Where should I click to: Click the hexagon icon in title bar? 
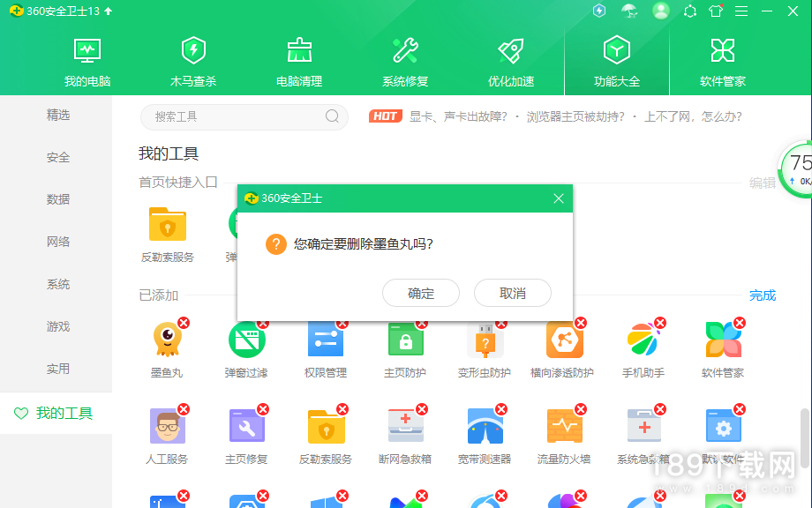click(690, 11)
